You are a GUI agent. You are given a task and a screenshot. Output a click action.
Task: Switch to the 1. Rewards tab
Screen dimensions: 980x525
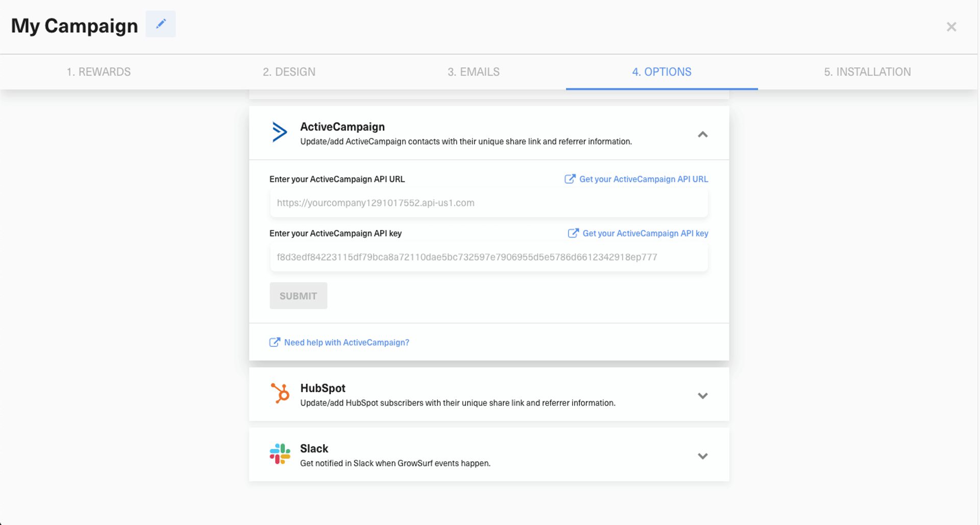99,72
